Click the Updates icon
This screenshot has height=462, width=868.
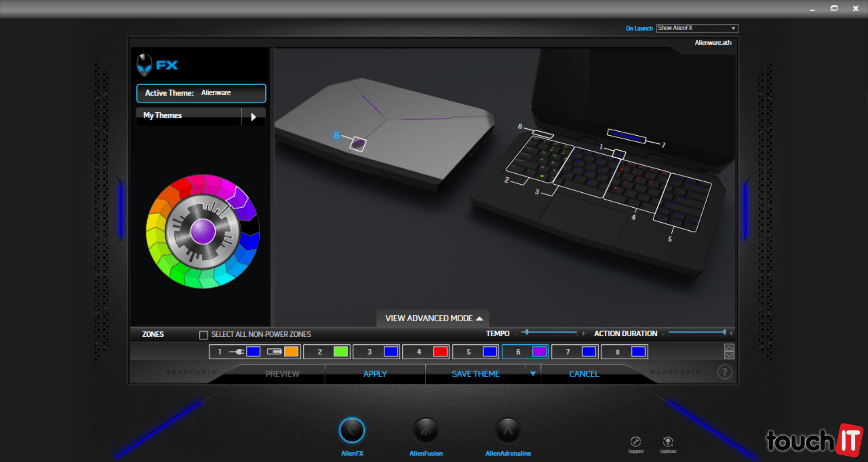point(668,442)
